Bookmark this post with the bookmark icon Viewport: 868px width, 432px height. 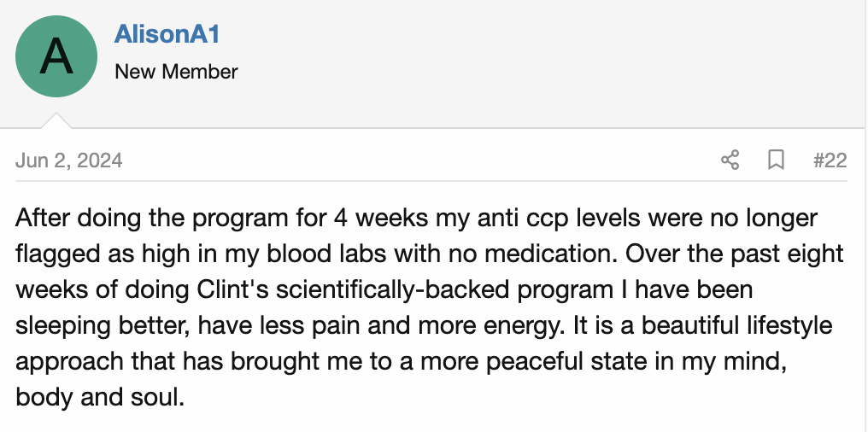(x=776, y=160)
